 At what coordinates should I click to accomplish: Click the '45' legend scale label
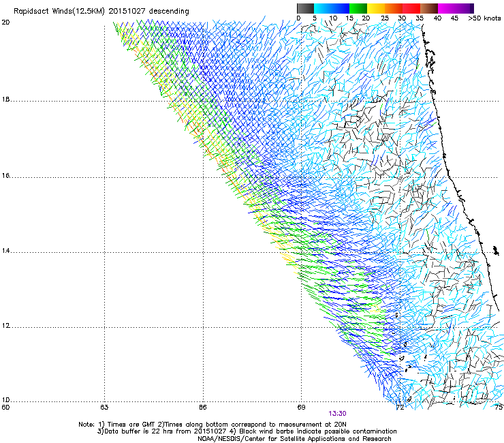tap(454, 18)
